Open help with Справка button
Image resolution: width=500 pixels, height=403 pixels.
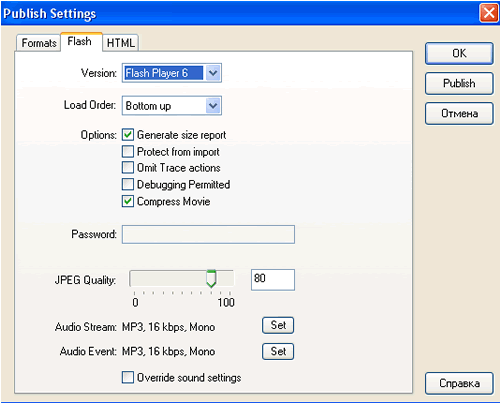(459, 383)
